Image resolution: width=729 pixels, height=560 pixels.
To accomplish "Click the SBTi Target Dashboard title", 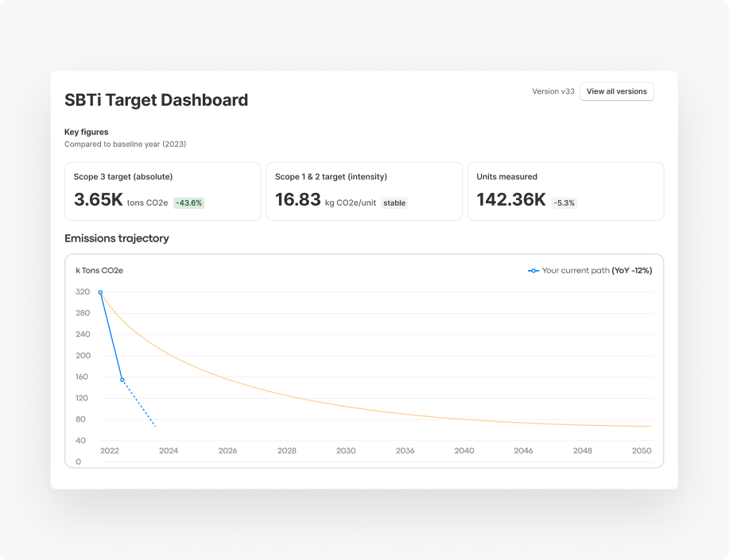I will [157, 100].
